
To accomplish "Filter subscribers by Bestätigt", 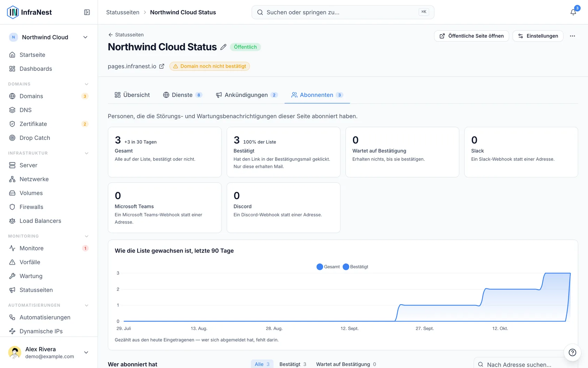I will pyautogui.click(x=293, y=364).
